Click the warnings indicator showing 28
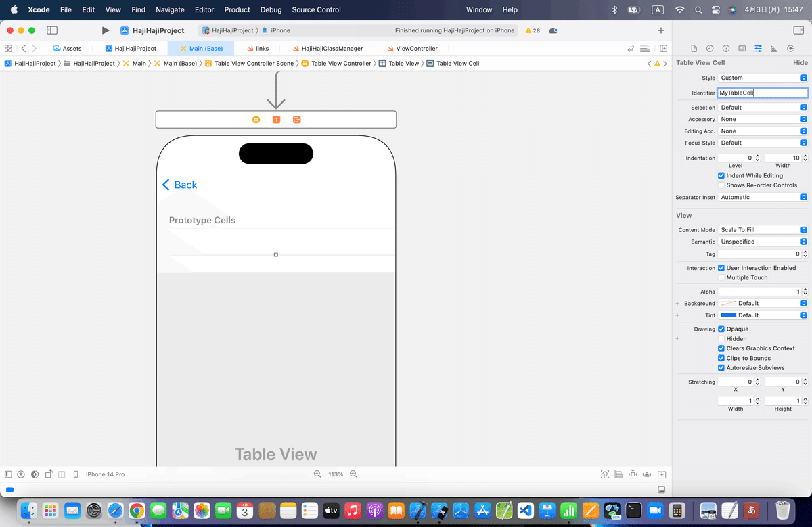Image resolution: width=812 pixels, height=527 pixels. click(533, 30)
